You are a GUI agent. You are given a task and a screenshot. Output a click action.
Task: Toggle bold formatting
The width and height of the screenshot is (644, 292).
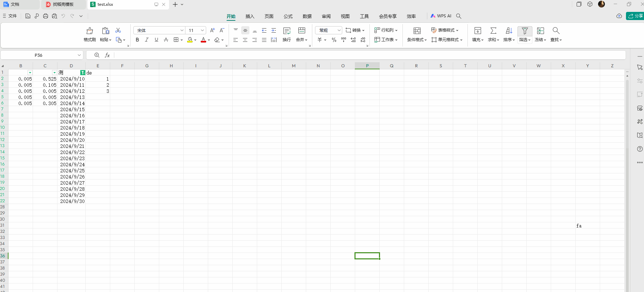pos(137,40)
